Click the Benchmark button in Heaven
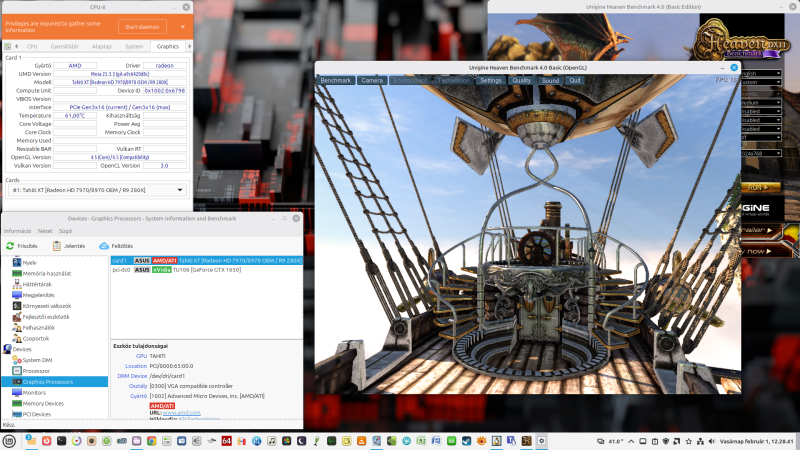Viewport: 800px width, 450px height. click(x=336, y=81)
